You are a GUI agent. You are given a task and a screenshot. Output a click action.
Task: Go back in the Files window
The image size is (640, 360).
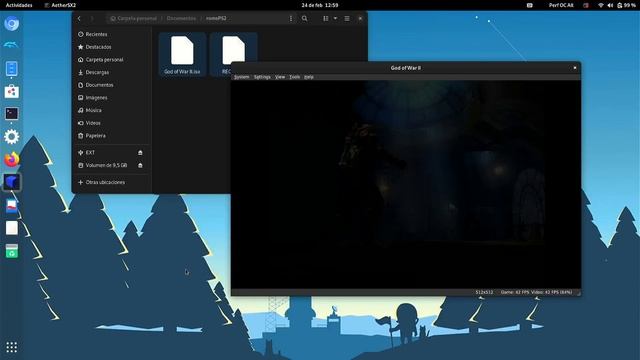click(79, 18)
